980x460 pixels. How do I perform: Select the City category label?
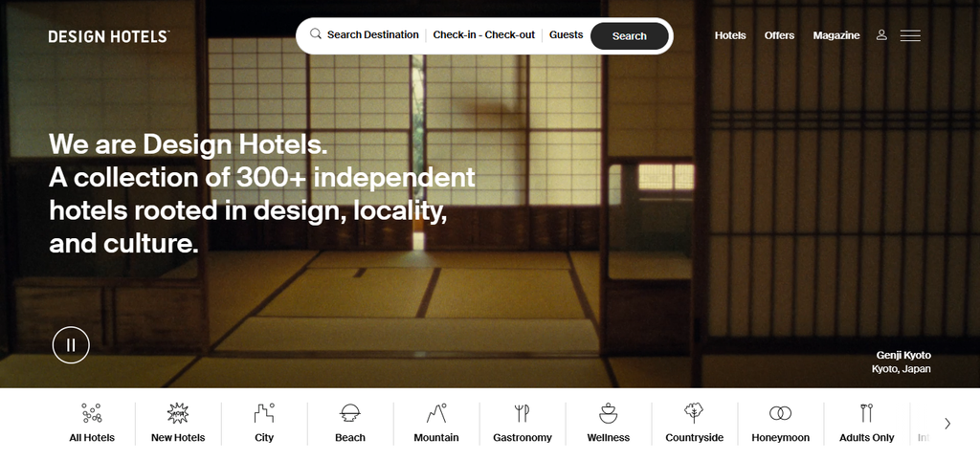click(264, 438)
